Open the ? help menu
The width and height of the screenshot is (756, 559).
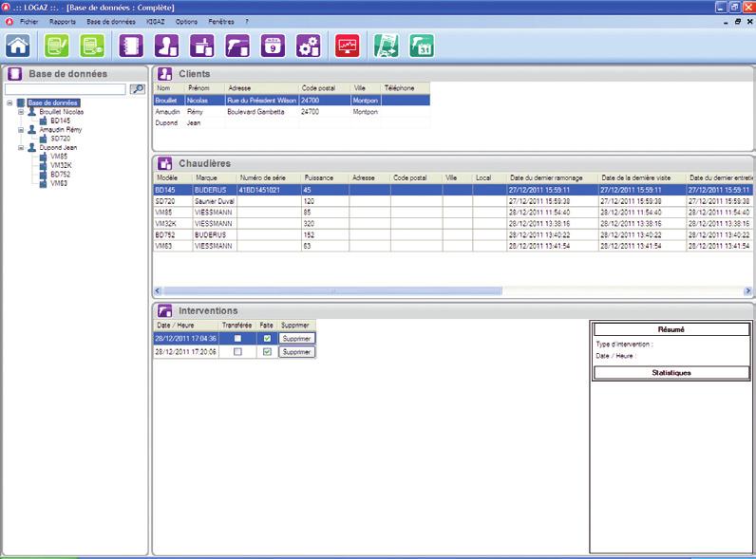click(x=247, y=22)
